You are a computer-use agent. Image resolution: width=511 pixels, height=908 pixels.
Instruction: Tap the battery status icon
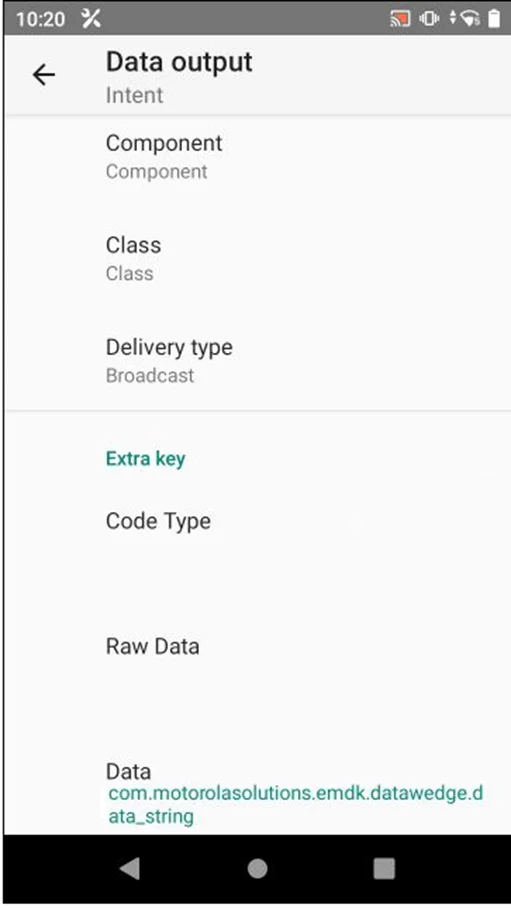click(x=494, y=19)
